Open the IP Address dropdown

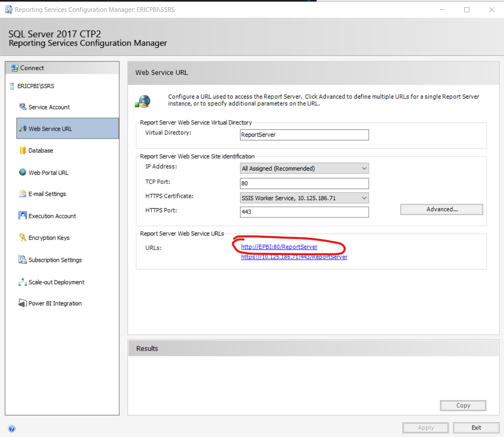364,168
